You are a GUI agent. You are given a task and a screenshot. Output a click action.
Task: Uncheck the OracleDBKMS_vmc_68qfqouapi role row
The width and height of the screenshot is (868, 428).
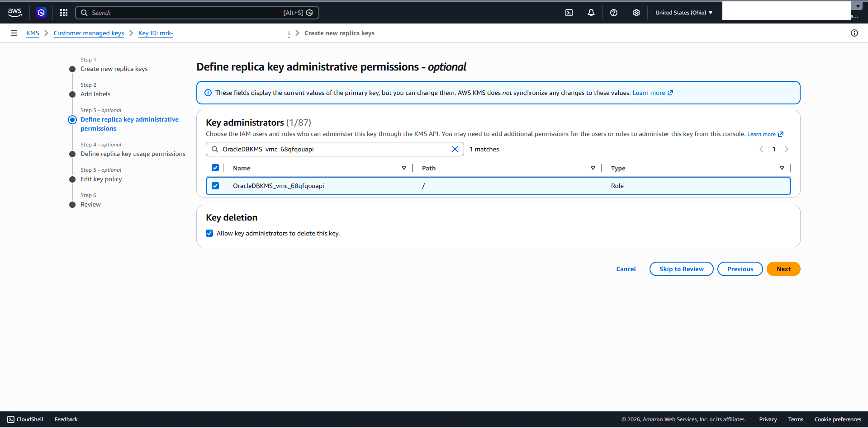215,185
